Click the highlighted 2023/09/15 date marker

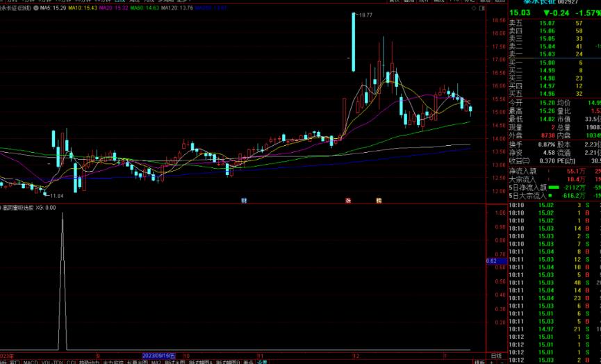[x=158, y=356]
